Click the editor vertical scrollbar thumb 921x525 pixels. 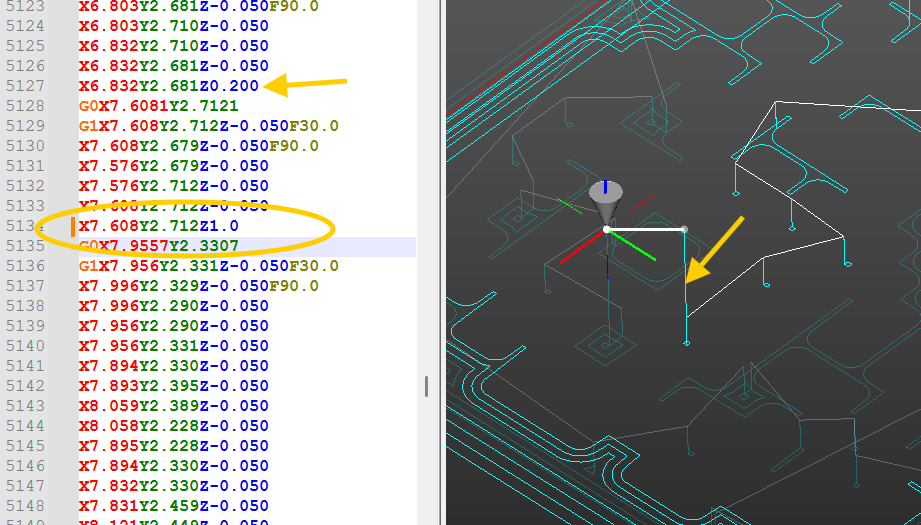point(427,386)
